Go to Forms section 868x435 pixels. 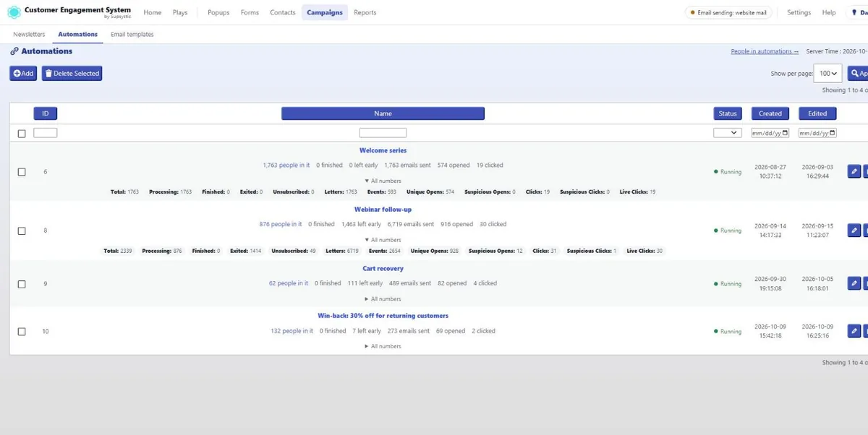(x=250, y=12)
